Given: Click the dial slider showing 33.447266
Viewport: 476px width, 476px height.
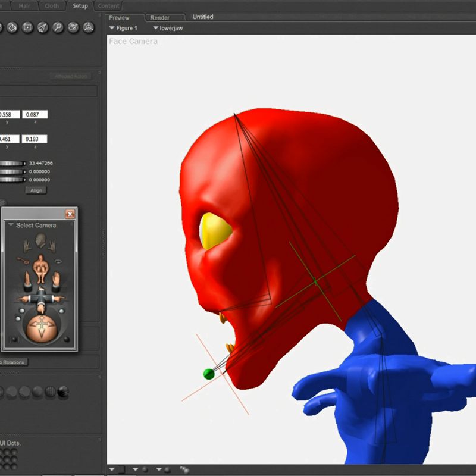Looking at the screenshot, I should pos(12,163).
